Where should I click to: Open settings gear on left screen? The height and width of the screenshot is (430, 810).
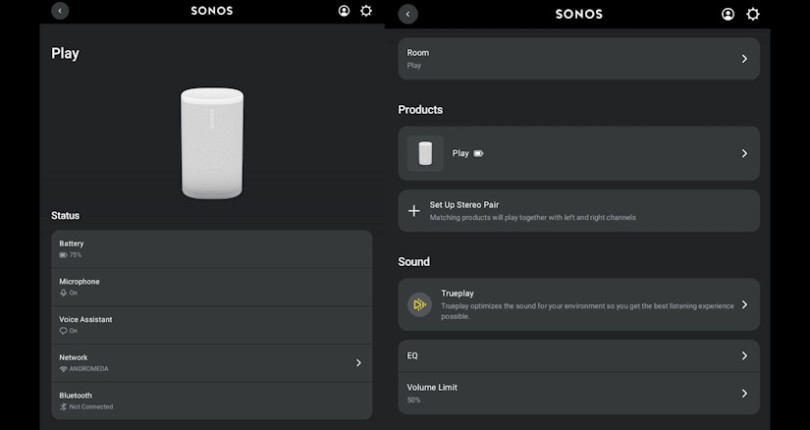(366, 10)
